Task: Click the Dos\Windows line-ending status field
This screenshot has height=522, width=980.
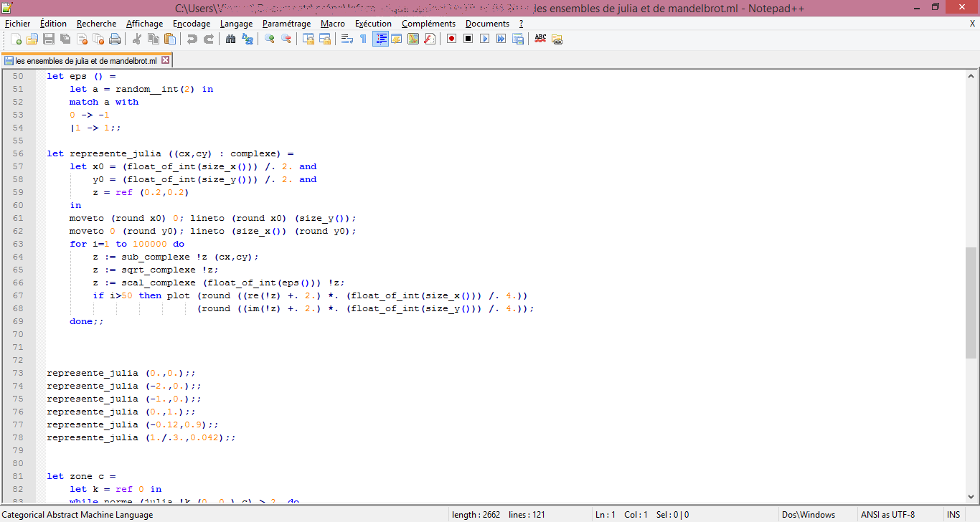Action: click(818, 515)
